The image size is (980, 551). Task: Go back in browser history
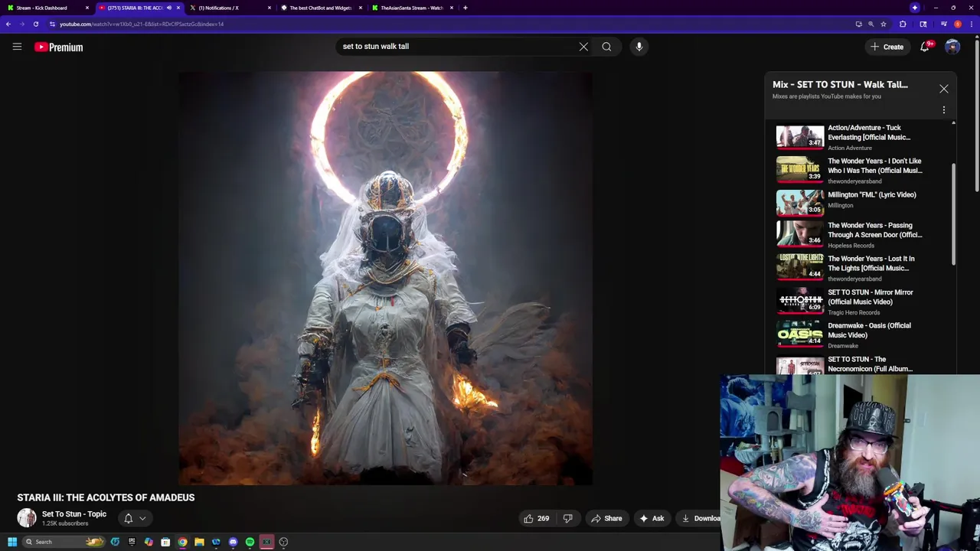[x=8, y=24]
